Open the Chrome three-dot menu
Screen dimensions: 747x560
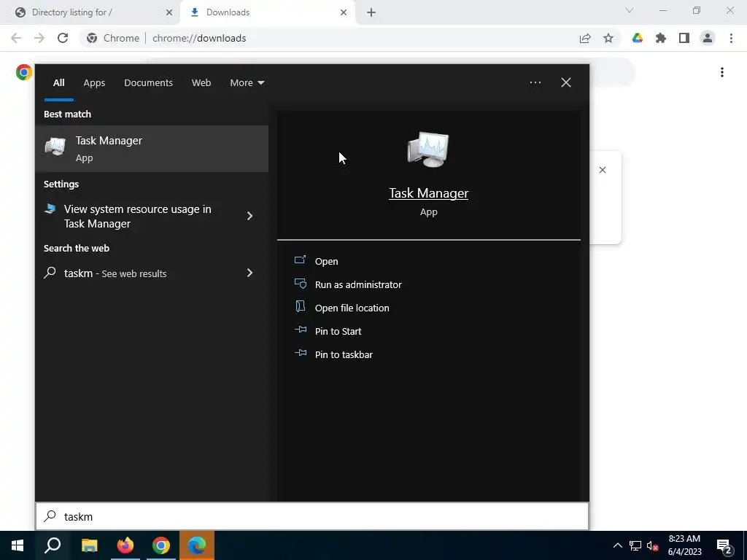(x=731, y=38)
